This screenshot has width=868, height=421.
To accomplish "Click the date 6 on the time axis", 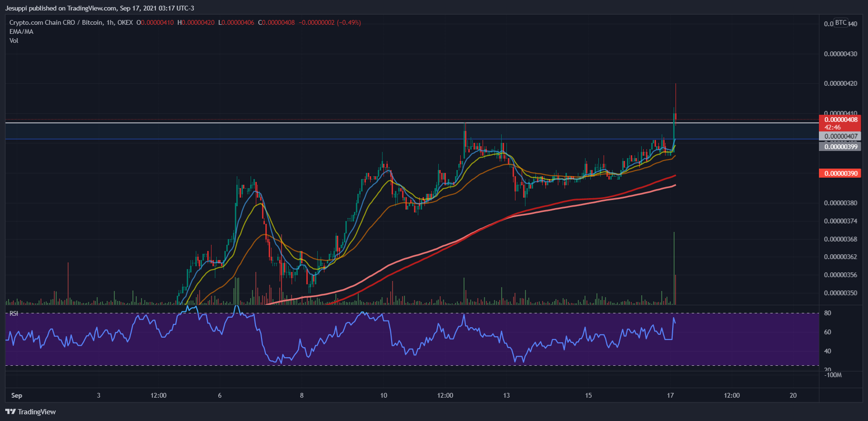I will tap(220, 395).
